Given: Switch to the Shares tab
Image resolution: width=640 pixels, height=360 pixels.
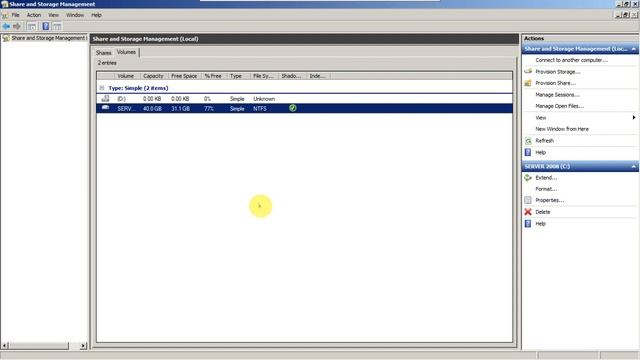Looking at the screenshot, I should (103, 53).
